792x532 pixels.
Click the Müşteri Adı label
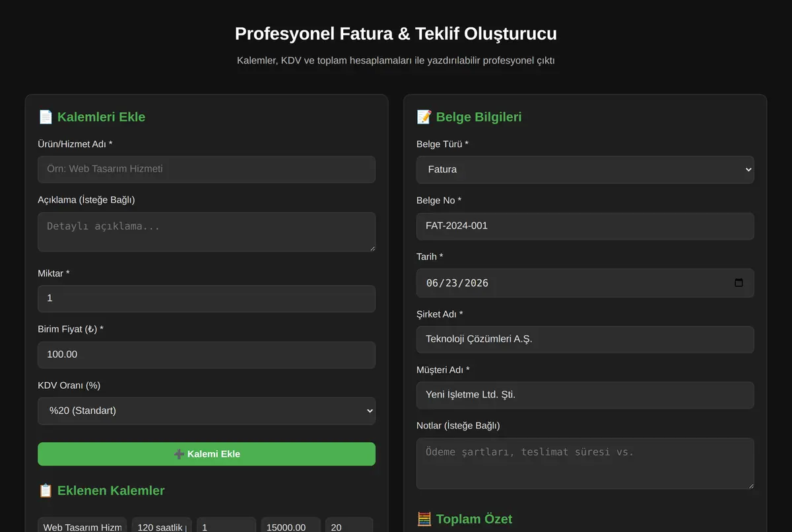click(443, 370)
